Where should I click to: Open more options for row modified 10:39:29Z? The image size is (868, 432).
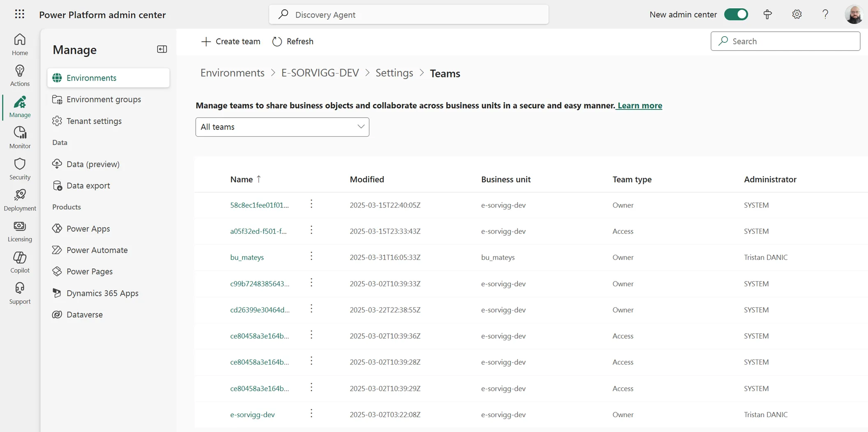(311, 387)
